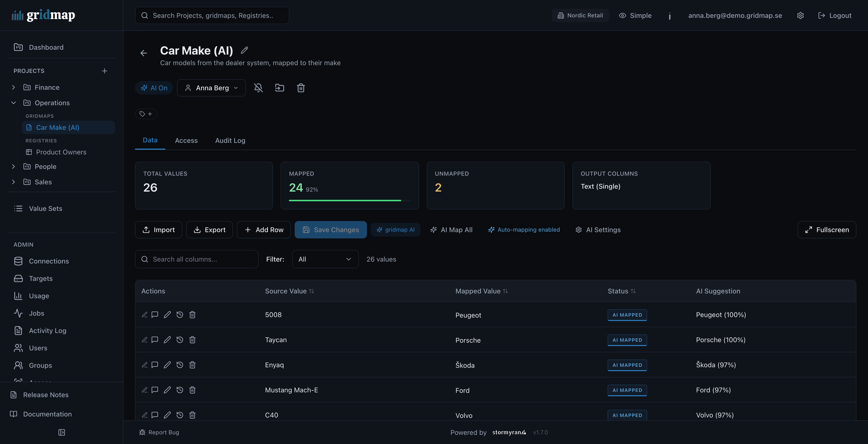The image size is (868, 444).
Task: Open the Jobs admin page
Action: click(x=61, y=313)
